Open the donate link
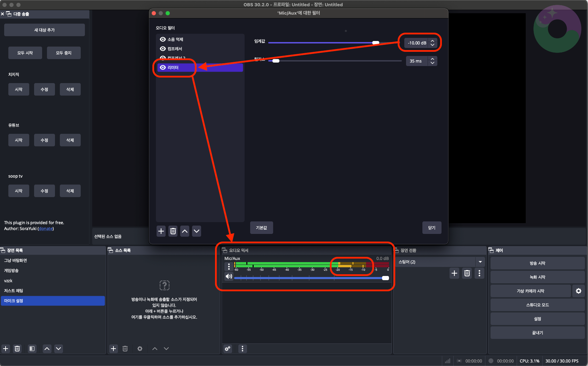The width and height of the screenshot is (588, 366). (x=46, y=229)
